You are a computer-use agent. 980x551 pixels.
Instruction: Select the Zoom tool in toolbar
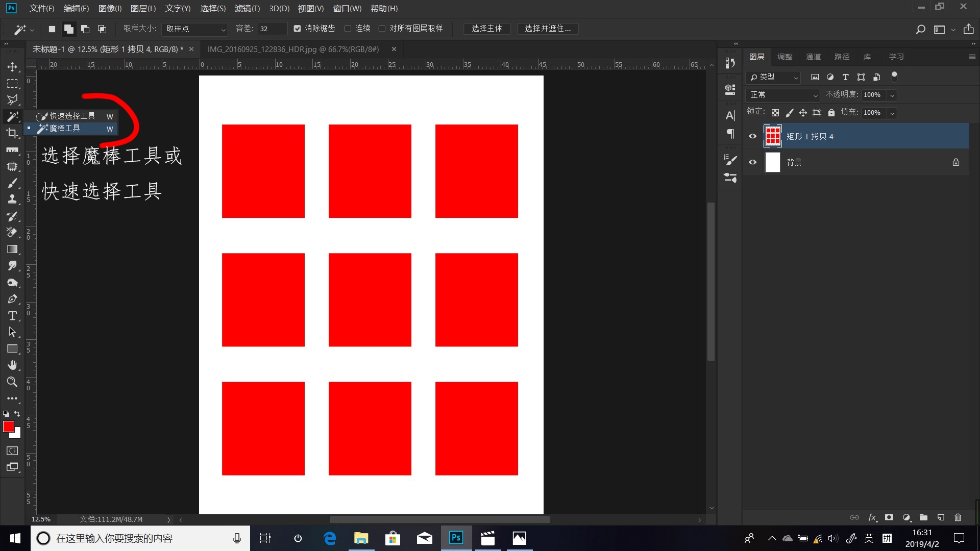tap(12, 382)
